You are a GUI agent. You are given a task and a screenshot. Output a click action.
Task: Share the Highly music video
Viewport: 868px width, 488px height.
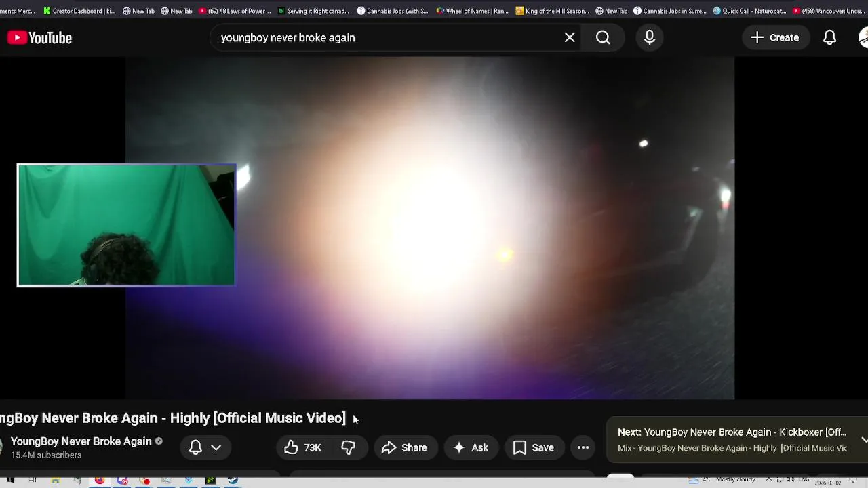(x=404, y=447)
